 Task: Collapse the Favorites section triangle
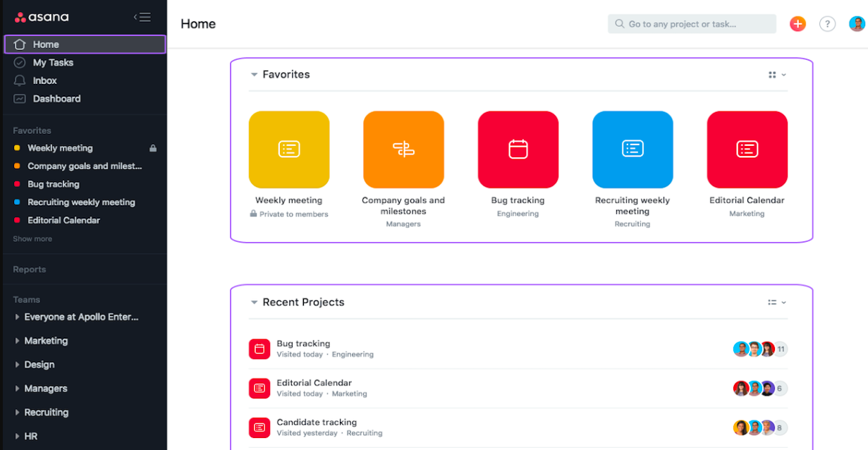tap(254, 75)
